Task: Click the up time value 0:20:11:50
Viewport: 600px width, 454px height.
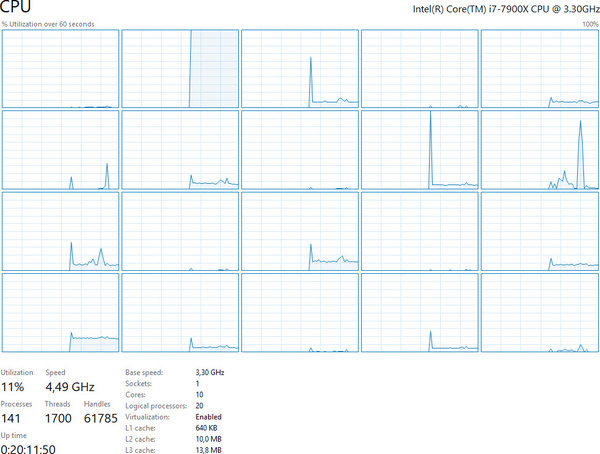Action: (29, 448)
